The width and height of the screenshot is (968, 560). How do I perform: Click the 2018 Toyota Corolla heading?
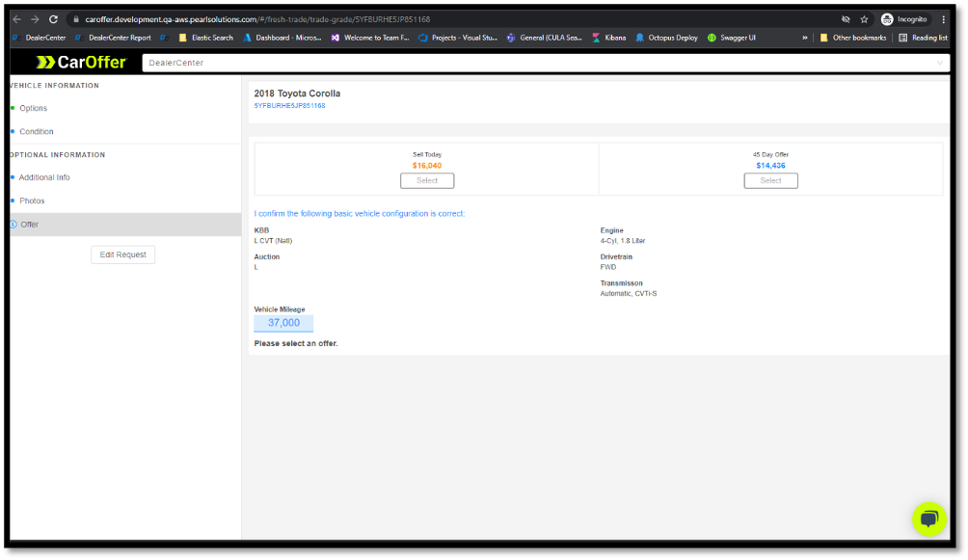pyautogui.click(x=297, y=93)
